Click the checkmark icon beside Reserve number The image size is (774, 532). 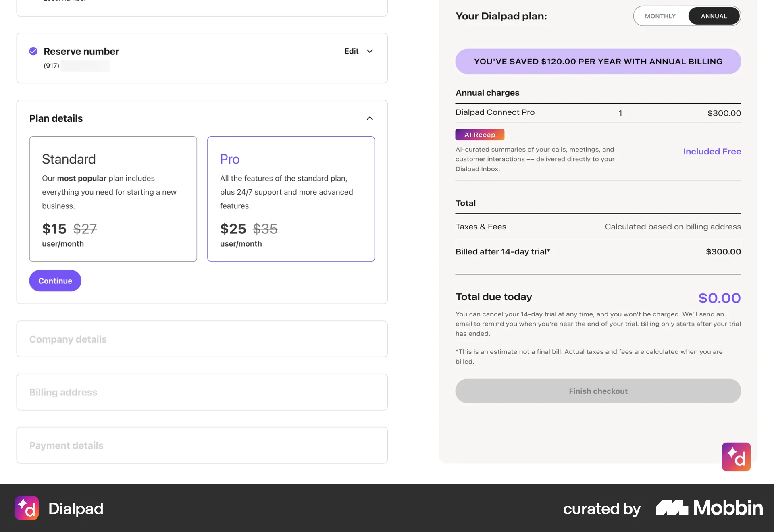coord(33,51)
